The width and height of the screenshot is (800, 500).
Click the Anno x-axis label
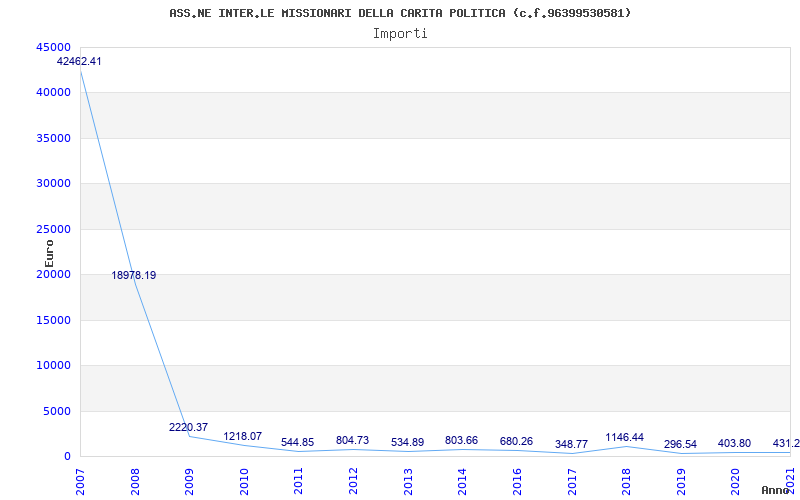776,490
